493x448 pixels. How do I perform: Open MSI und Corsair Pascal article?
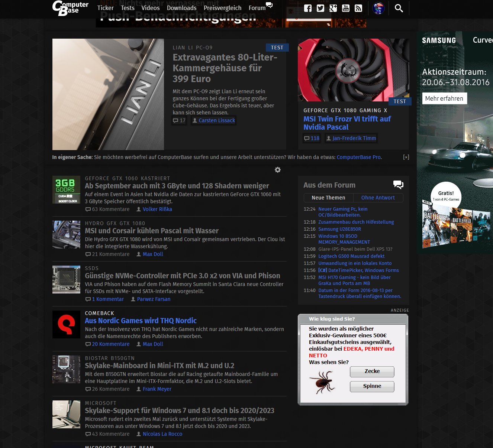coord(152,231)
